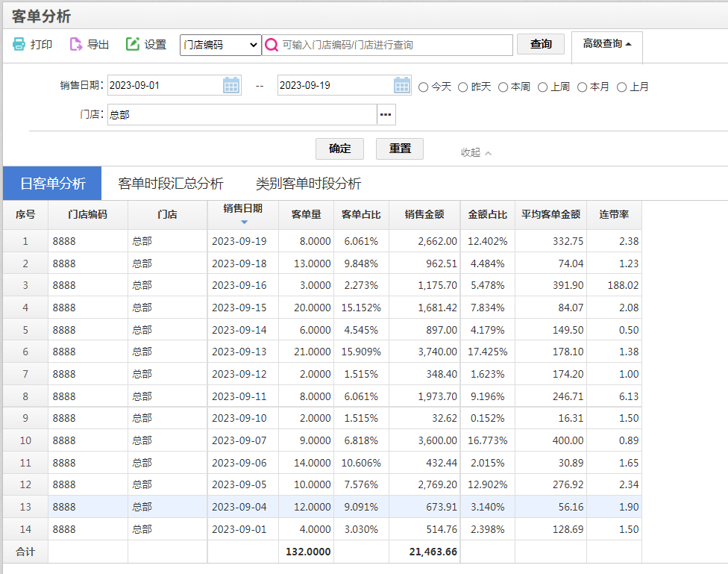Switch to the 客单时段汇总分析 tab
Image resolution: width=728 pixels, height=574 pixels.
pyautogui.click(x=171, y=183)
